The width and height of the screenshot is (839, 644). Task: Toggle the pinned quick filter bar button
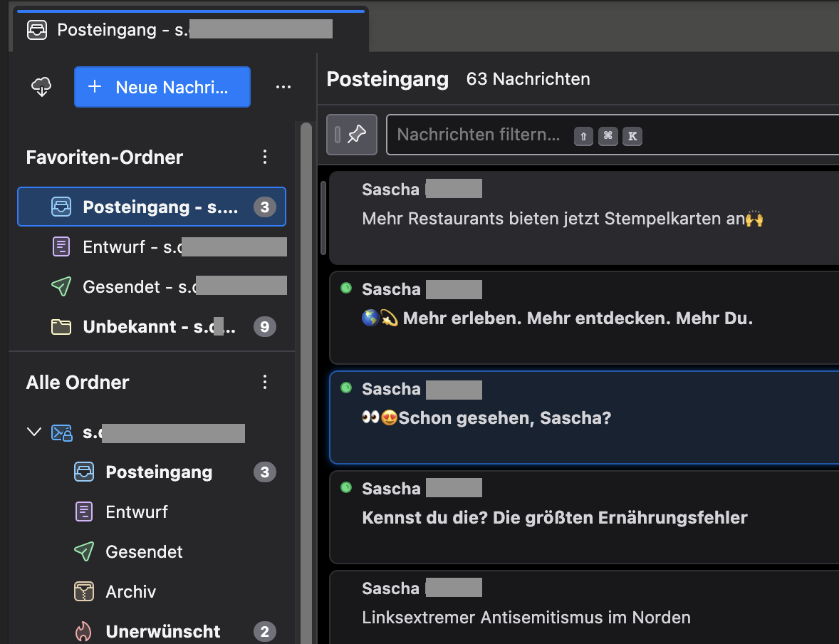[x=351, y=135]
